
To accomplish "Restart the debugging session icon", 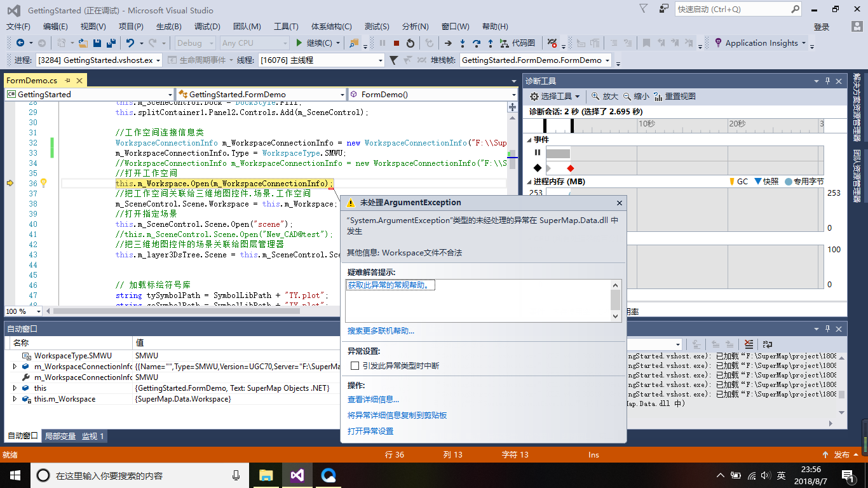I will pyautogui.click(x=410, y=43).
